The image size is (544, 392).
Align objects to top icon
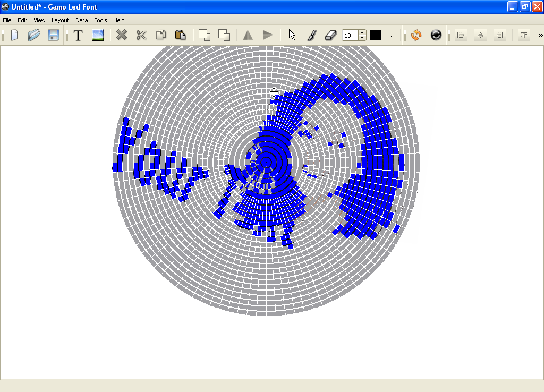[x=524, y=35]
